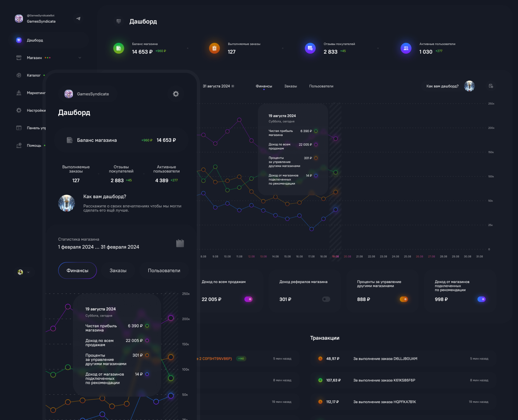Select transaction За выполнение заказа K61KS86F6P
Screen dimensions: 518x420
384,380
